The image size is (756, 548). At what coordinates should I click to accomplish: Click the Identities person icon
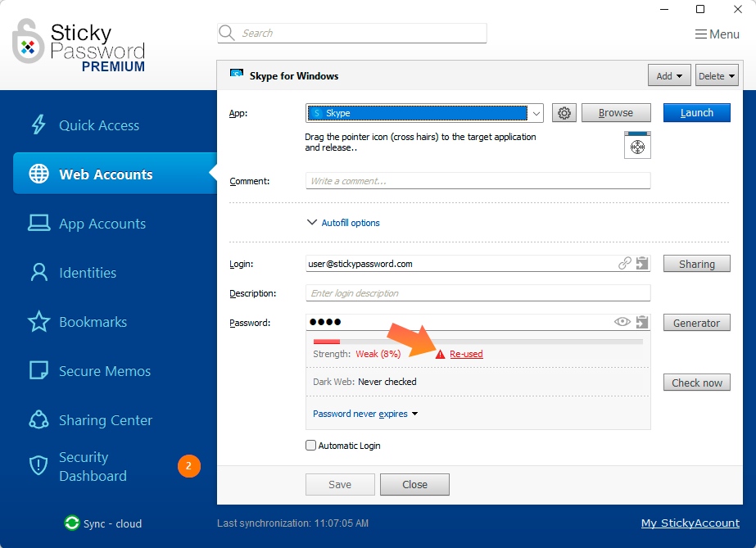coord(38,272)
